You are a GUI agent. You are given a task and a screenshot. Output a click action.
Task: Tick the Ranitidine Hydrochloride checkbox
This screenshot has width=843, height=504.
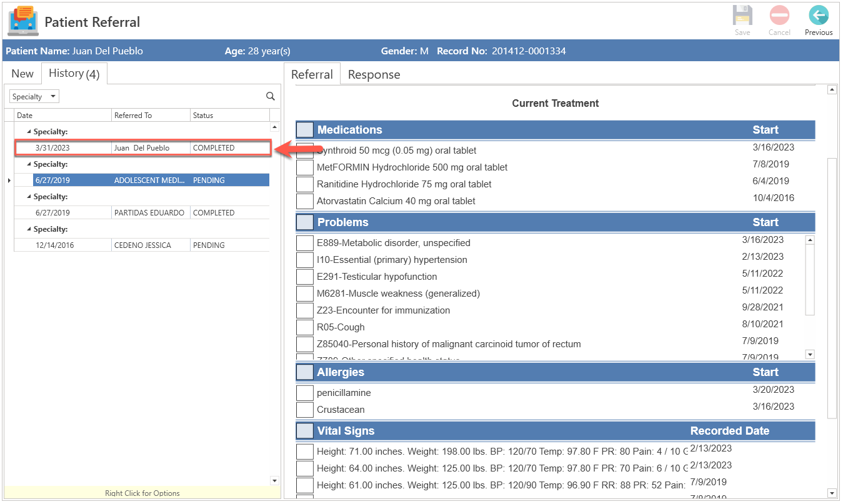pos(304,184)
